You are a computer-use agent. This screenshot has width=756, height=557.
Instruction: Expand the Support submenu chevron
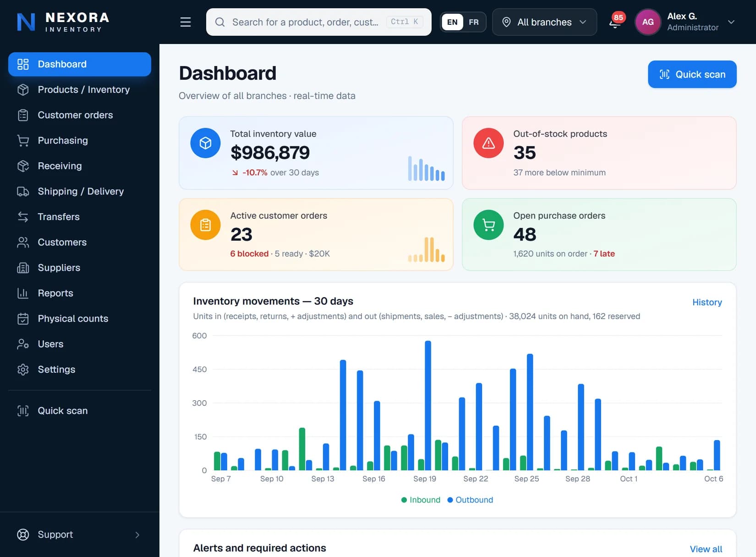click(137, 535)
